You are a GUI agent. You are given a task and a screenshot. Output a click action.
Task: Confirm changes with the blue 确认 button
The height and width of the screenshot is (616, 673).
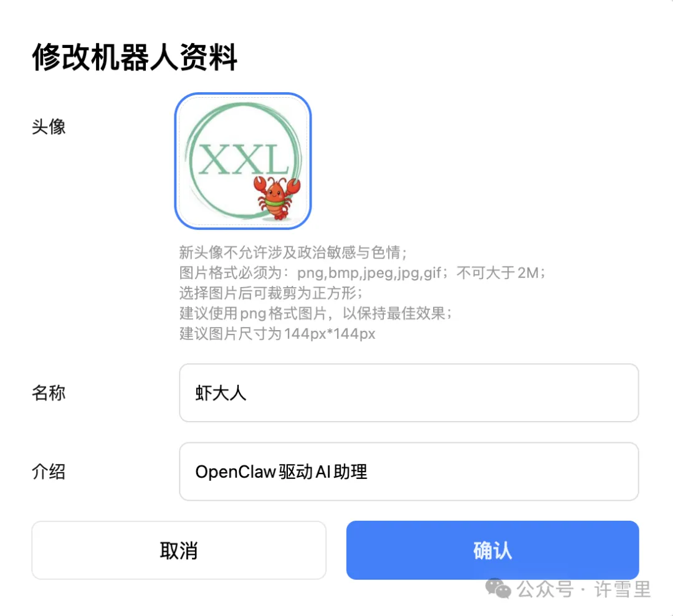coord(492,550)
